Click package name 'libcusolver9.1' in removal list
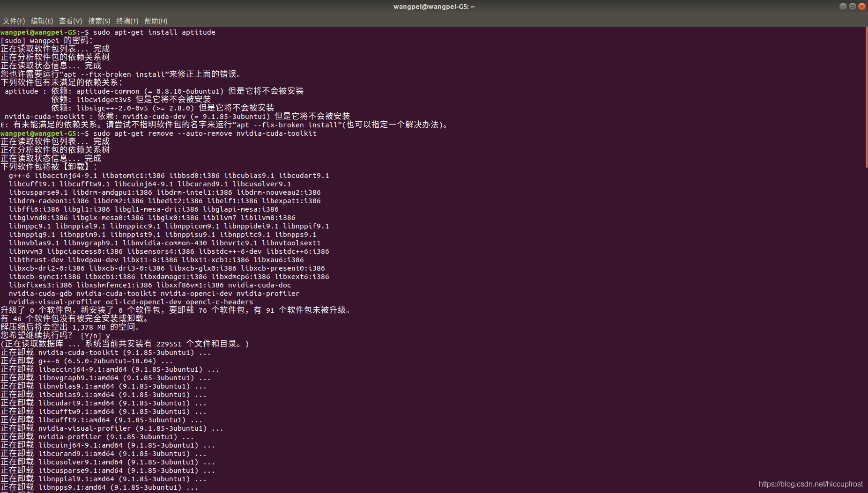The image size is (868, 493). 261,184
